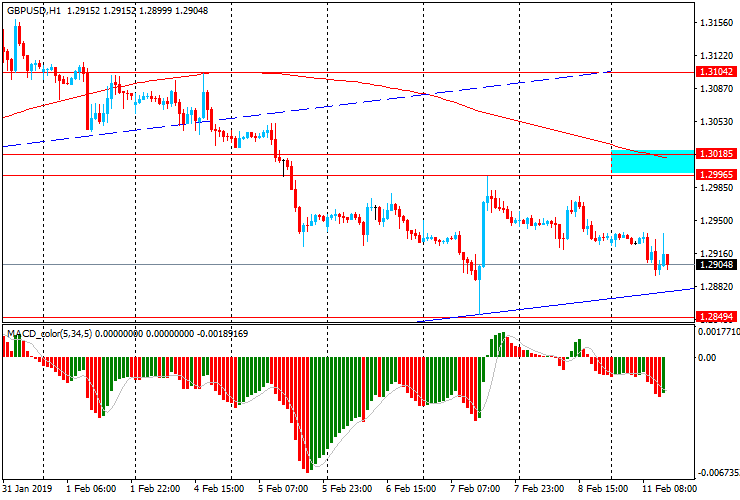Select the 5 Feb 23:00 time label
740x500 pixels.
347,489
